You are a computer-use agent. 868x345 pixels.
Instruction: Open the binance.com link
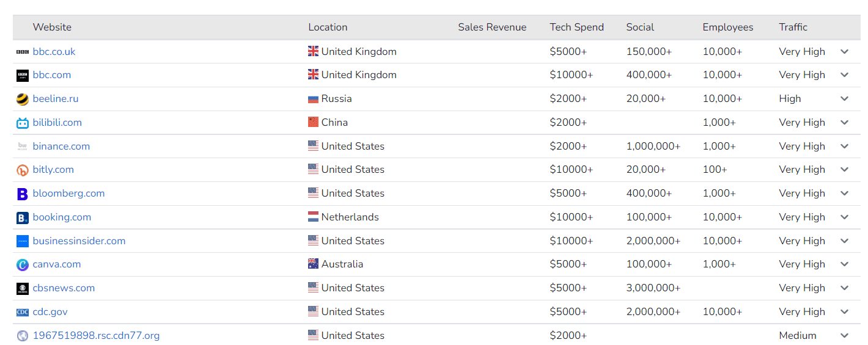(61, 147)
